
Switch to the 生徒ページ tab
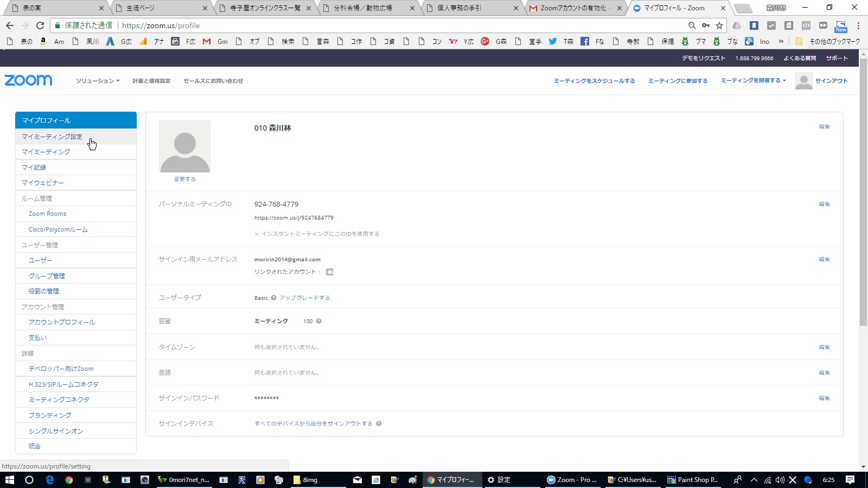160,8
